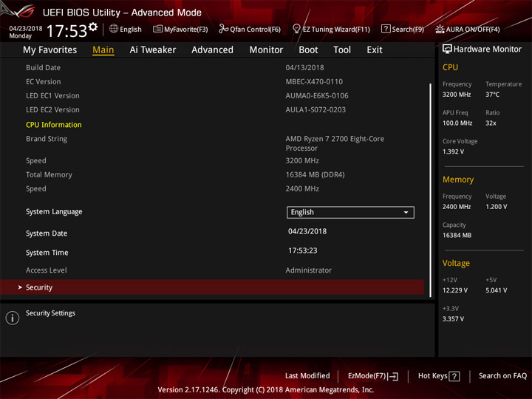
Task: Select the System Date field 04/23/2018
Action: point(307,231)
